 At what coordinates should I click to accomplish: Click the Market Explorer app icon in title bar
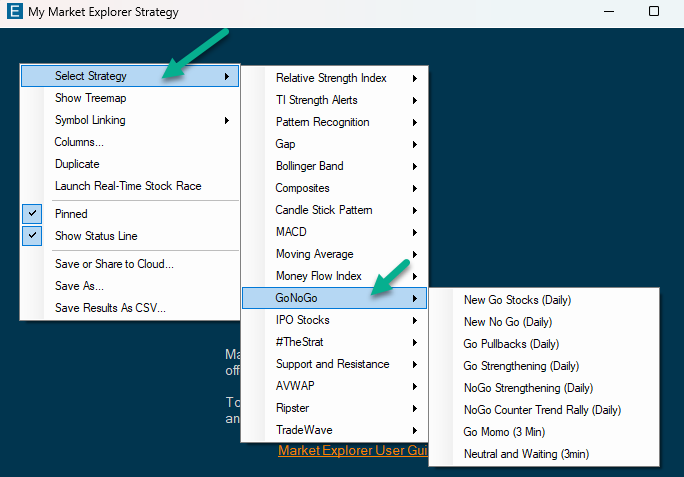coord(13,12)
